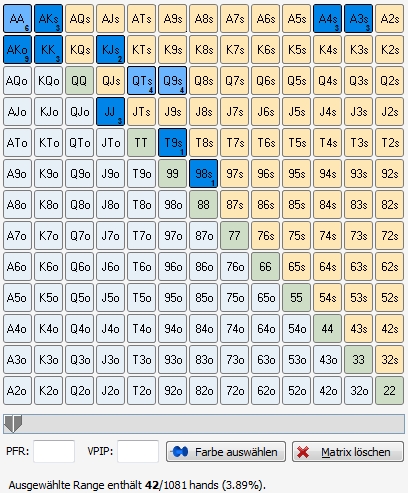Select the 65s suited connector cell
The height and width of the screenshot is (493, 408).
click(x=297, y=267)
